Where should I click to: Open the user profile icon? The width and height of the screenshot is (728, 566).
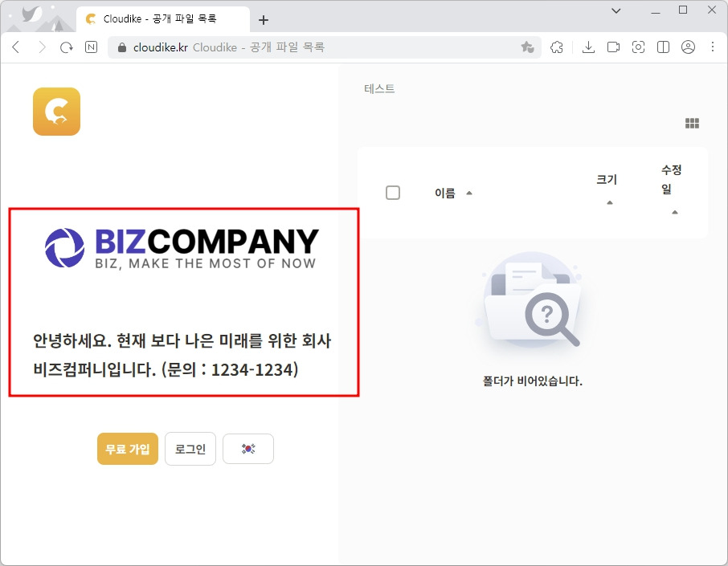688,47
